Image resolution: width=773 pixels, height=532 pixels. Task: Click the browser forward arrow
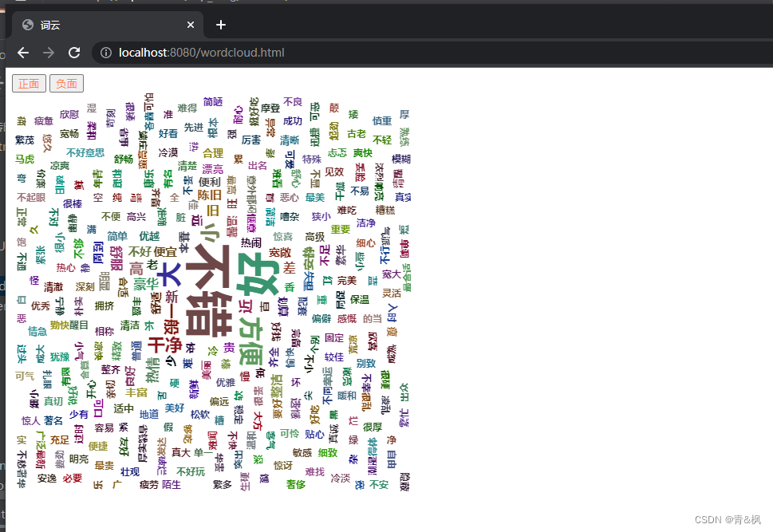click(x=49, y=53)
